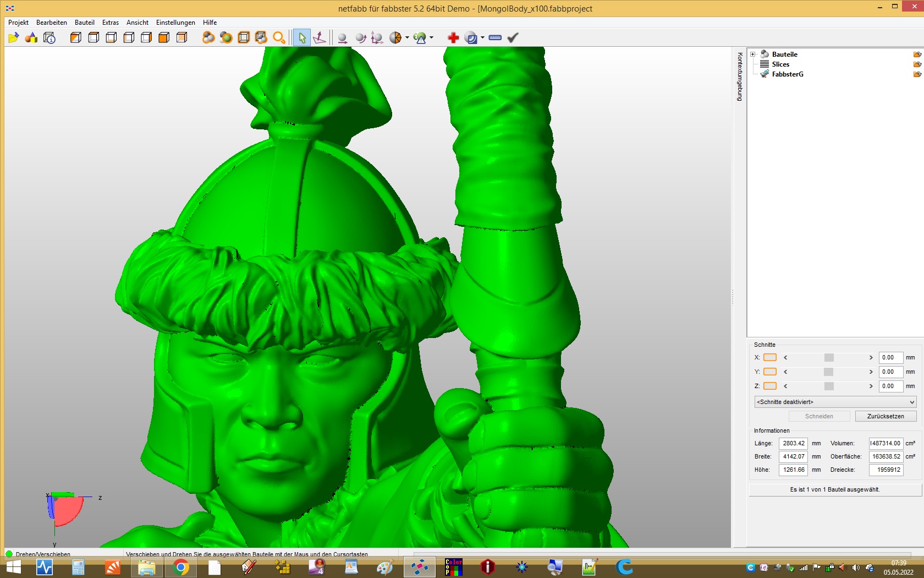This screenshot has height=578, width=924.
Task: Click the ruler measurement icon
Action: [x=495, y=37]
